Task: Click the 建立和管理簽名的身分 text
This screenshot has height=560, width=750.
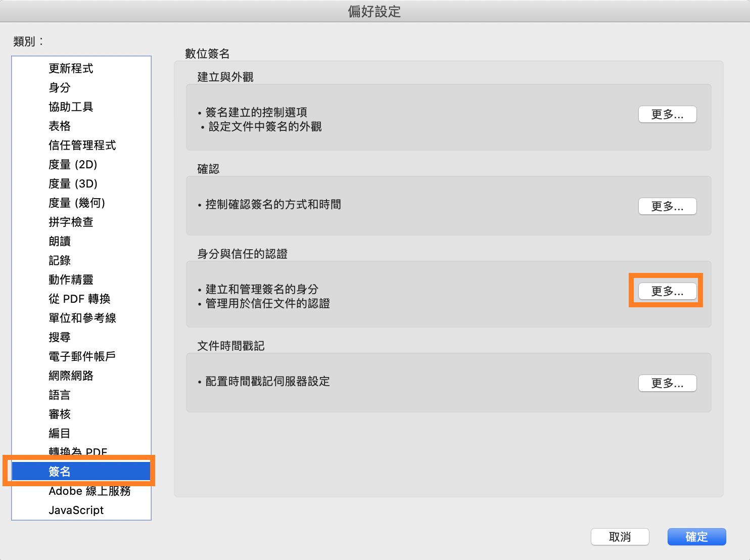Action: (x=262, y=289)
